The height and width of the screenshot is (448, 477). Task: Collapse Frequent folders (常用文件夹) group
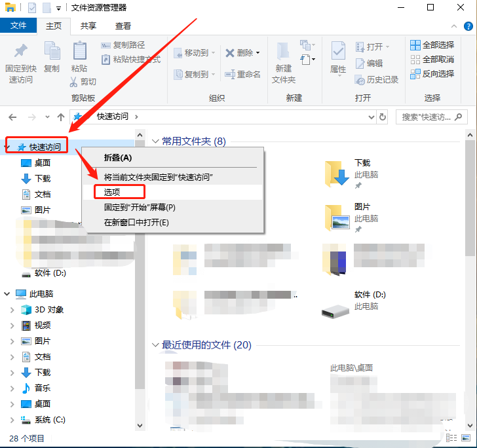[x=155, y=141]
